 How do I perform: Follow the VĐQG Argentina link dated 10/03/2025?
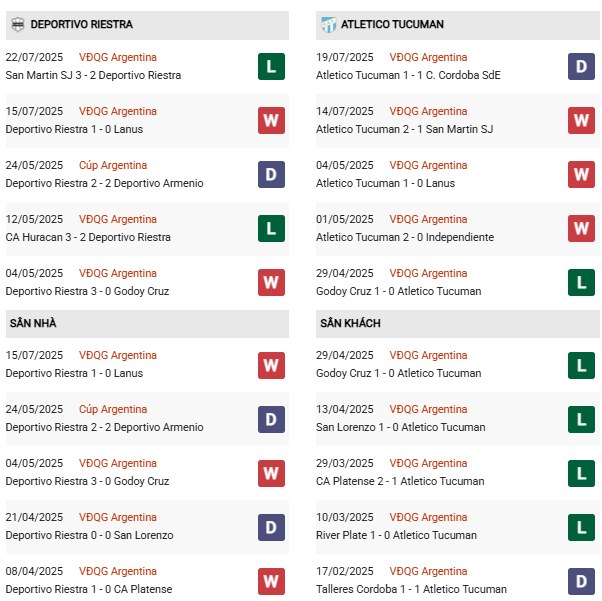(x=428, y=517)
